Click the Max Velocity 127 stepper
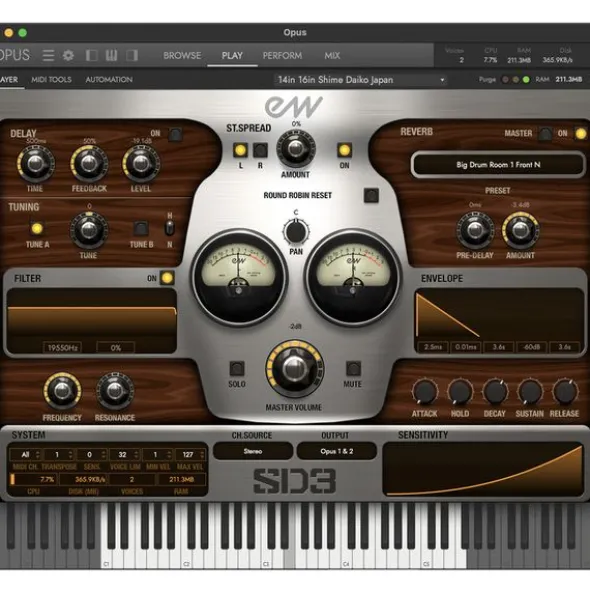Screen dimensions: 590x591 [x=190, y=455]
